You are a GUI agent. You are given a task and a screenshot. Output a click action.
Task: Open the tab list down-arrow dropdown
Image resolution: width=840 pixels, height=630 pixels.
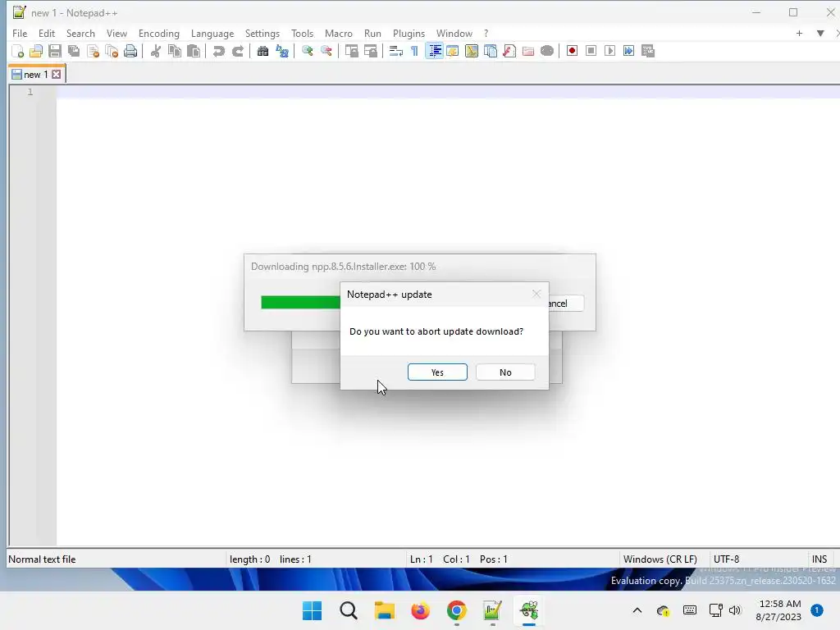[820, 33]
